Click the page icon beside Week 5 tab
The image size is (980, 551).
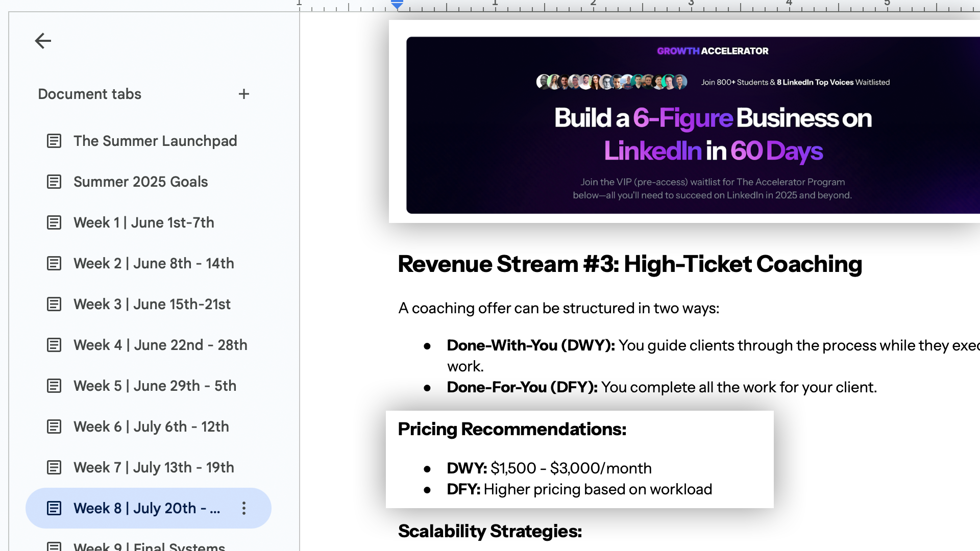54,386
